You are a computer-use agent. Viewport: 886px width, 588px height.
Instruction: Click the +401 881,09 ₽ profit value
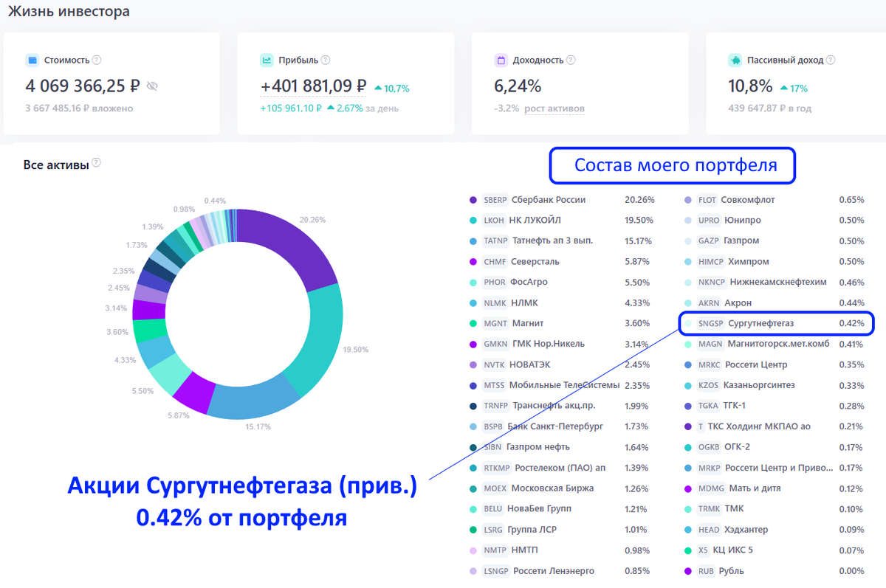(x=313, y=86)
